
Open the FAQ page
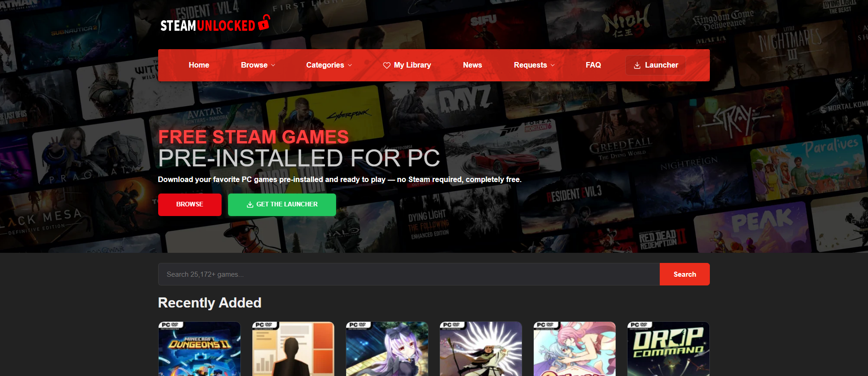coord(593,65)
